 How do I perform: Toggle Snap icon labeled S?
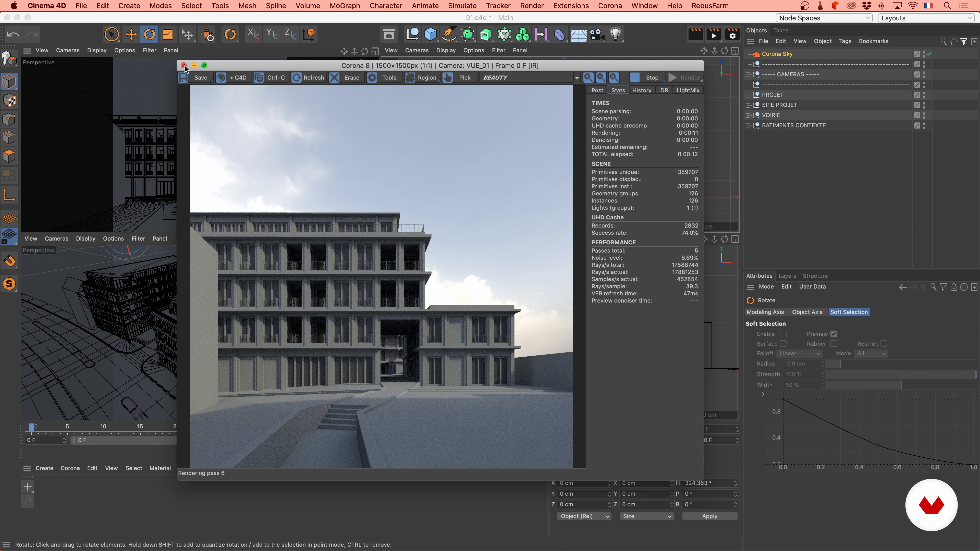tap(9, 284)
